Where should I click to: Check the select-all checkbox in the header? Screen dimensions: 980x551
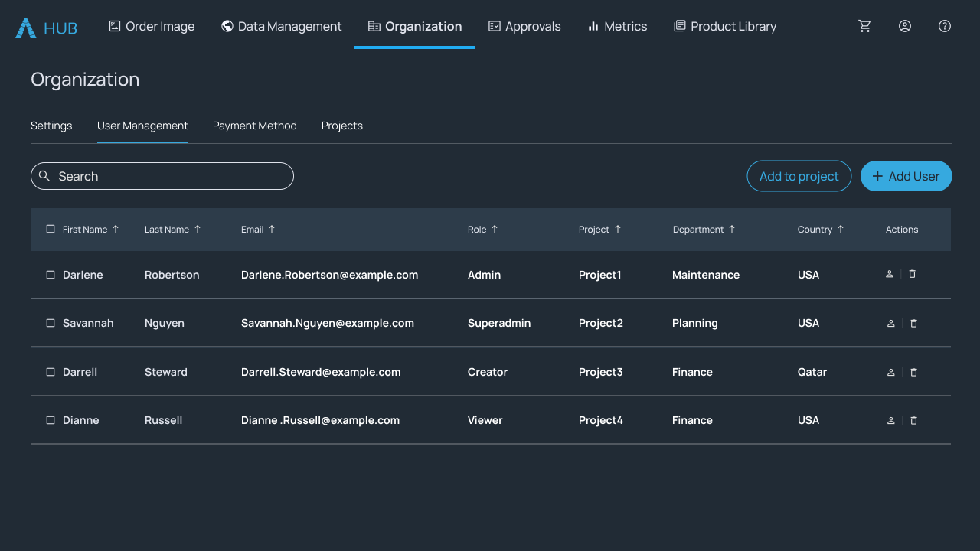pos(51,227)
